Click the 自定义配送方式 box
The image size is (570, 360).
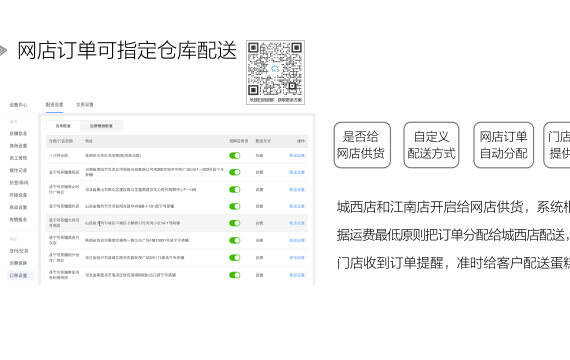431,145
